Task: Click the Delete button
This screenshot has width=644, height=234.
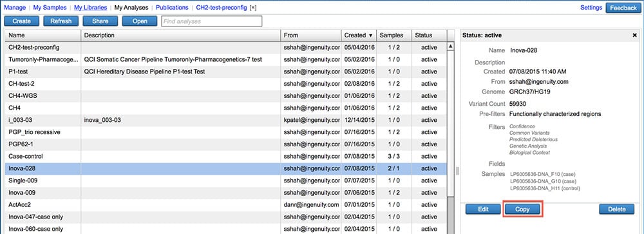Action: (x=616, y=209)
